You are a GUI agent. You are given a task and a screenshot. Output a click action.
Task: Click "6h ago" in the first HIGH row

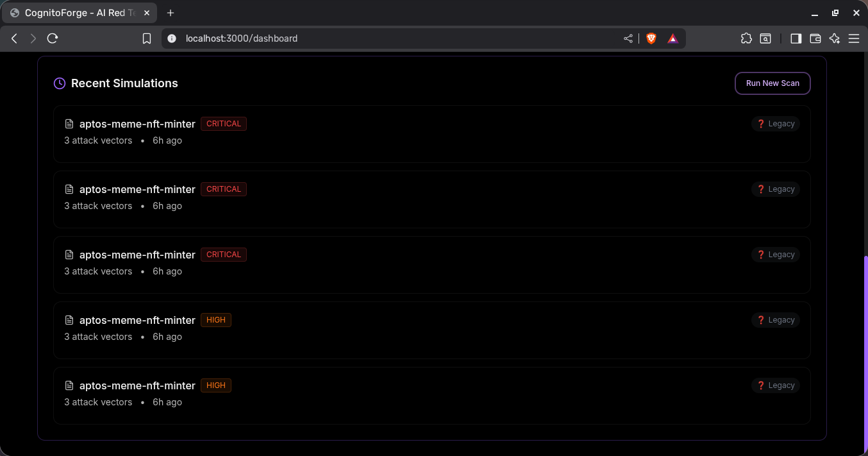point(167,337)
